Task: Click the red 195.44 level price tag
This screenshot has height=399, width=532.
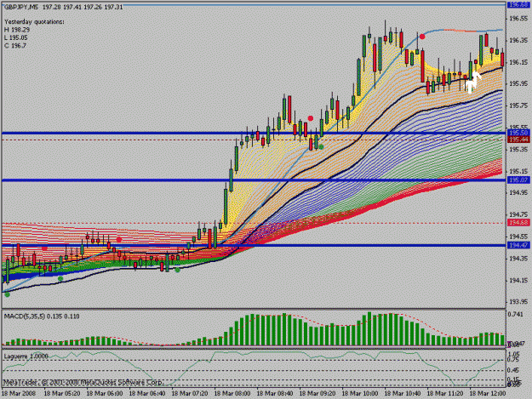Action: tap(518, 140)
